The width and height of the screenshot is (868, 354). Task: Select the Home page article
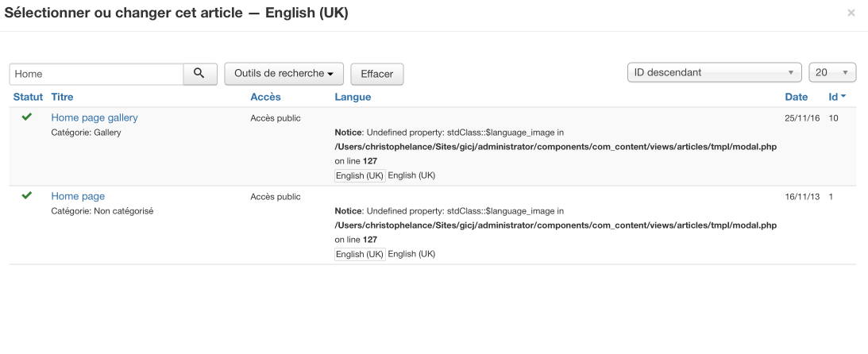78,196
